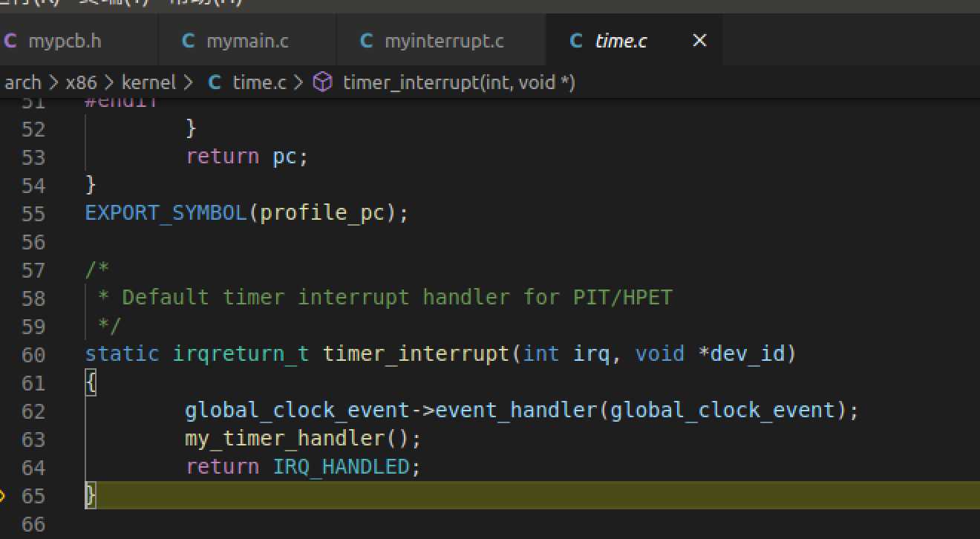The height and width of the screenshot is (539, 980).
Task: Click line number 55 in the gutter
Action: pos(33,214)
